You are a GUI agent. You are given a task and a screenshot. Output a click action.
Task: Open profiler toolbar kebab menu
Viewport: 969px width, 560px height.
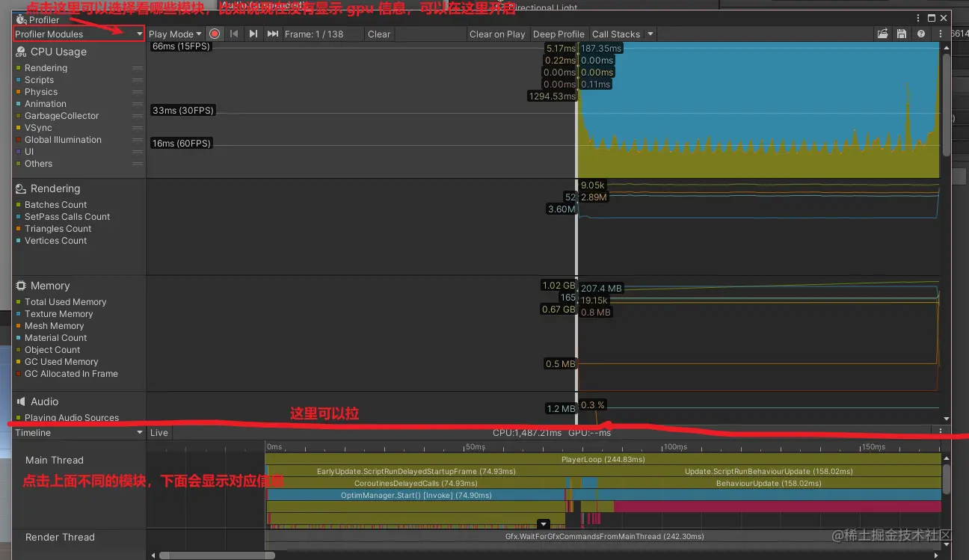(941, 34)
